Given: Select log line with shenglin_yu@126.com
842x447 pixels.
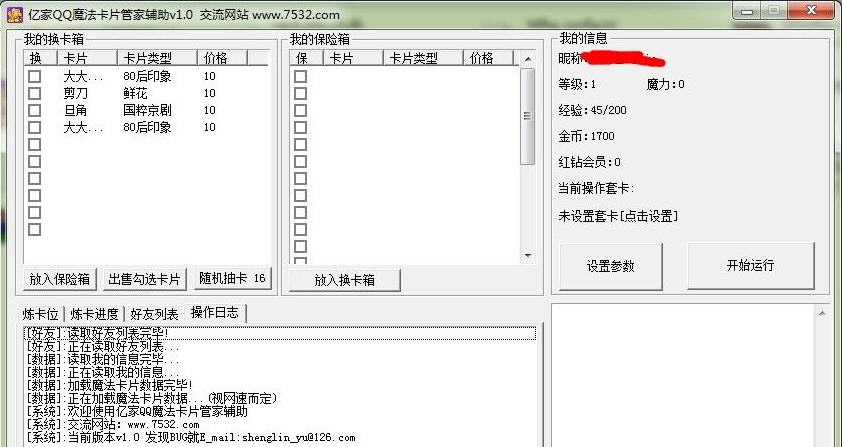Looking at the screenshot, I should coord(280,437).
